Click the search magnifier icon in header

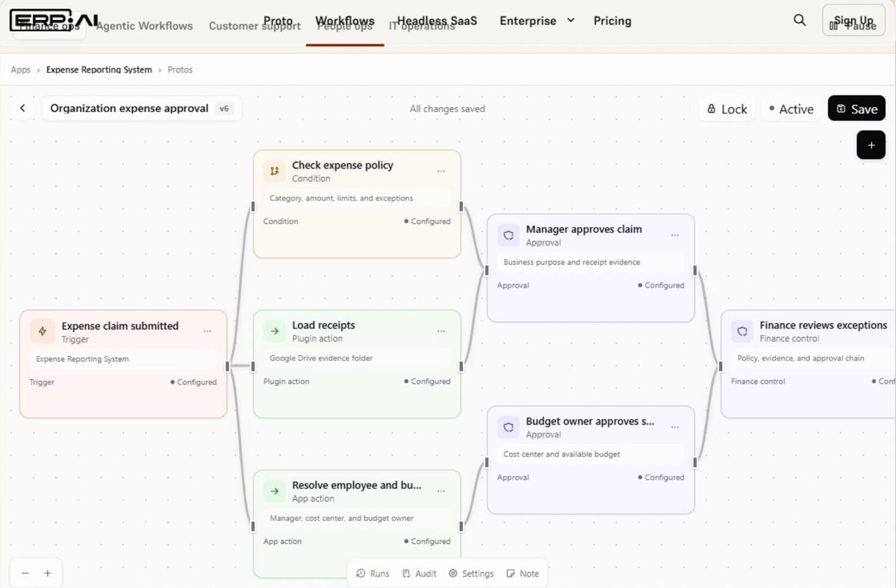pos(800,20)
